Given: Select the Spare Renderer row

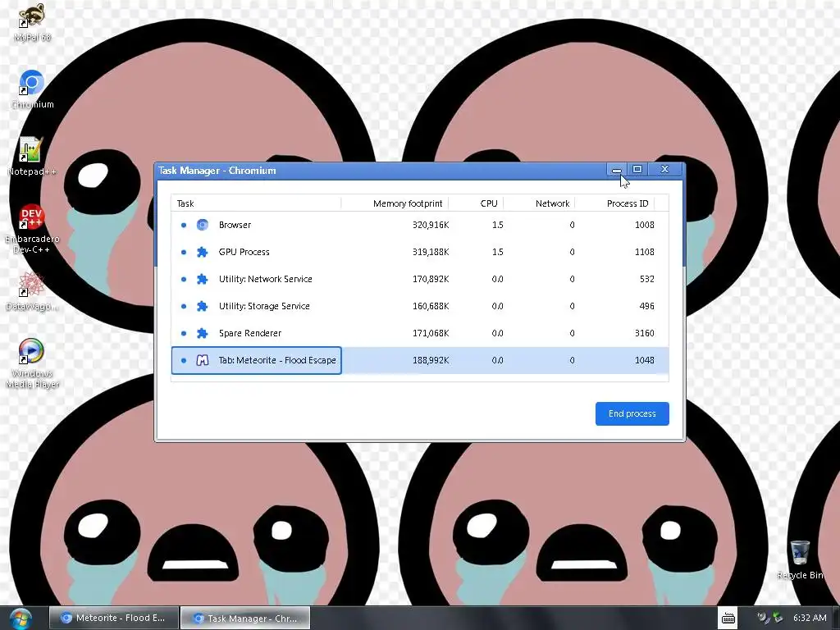Looking at the screenshot, I should coord(420,333).
